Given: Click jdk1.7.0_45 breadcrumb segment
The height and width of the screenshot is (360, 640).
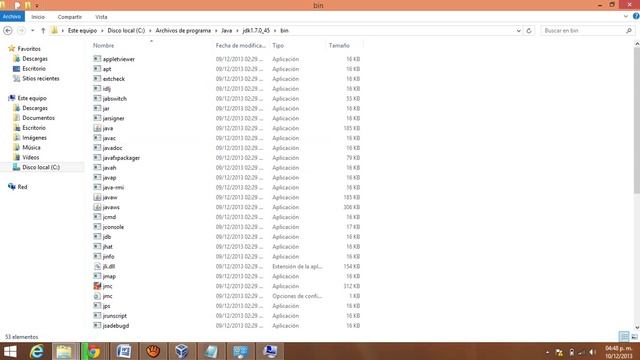Looking at the screenshot, I should [256, 31].
